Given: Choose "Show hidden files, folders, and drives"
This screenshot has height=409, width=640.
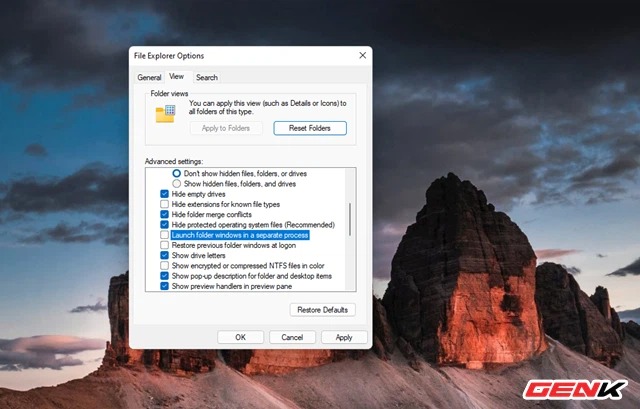Looking at the screenshot, I should 177,184.
